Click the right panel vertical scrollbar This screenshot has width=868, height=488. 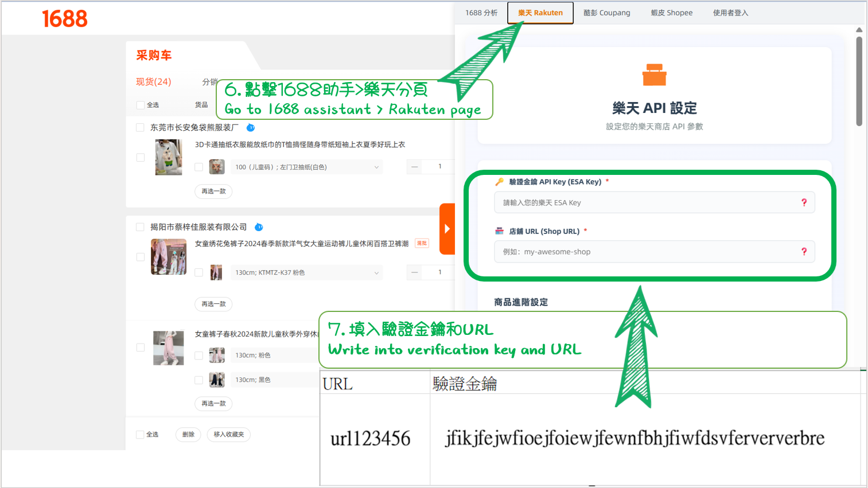pos(859,80)
